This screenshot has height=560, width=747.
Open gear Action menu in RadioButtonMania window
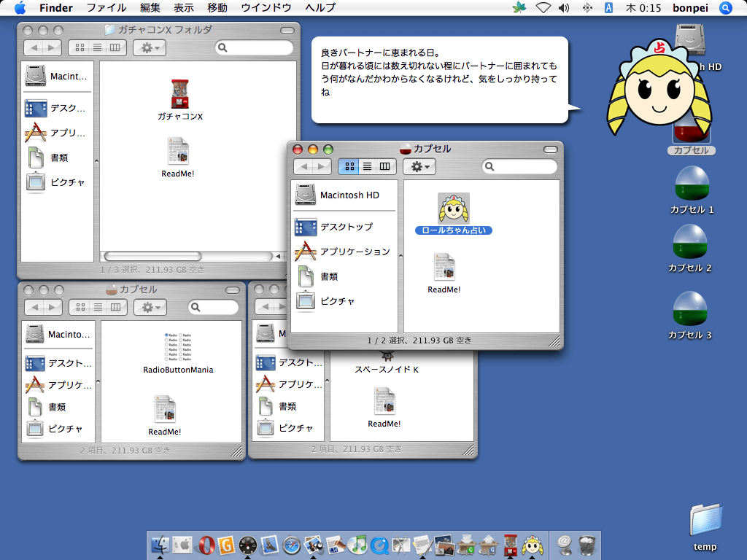point(150,307)
